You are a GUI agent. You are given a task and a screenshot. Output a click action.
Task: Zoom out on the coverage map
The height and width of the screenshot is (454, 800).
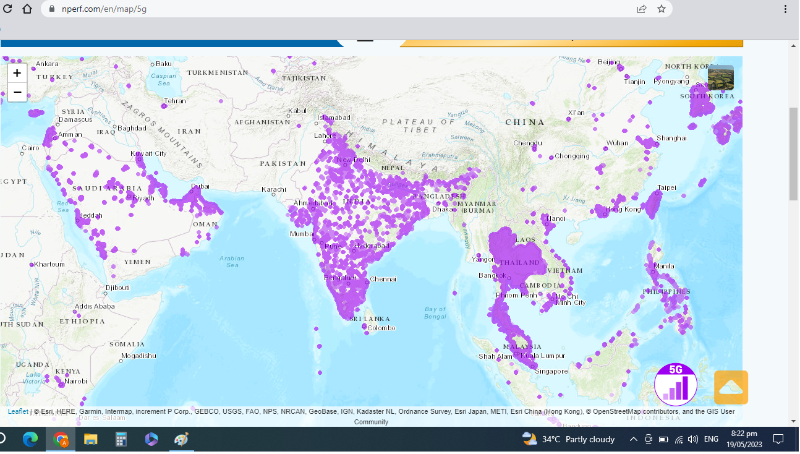(17, 92)
